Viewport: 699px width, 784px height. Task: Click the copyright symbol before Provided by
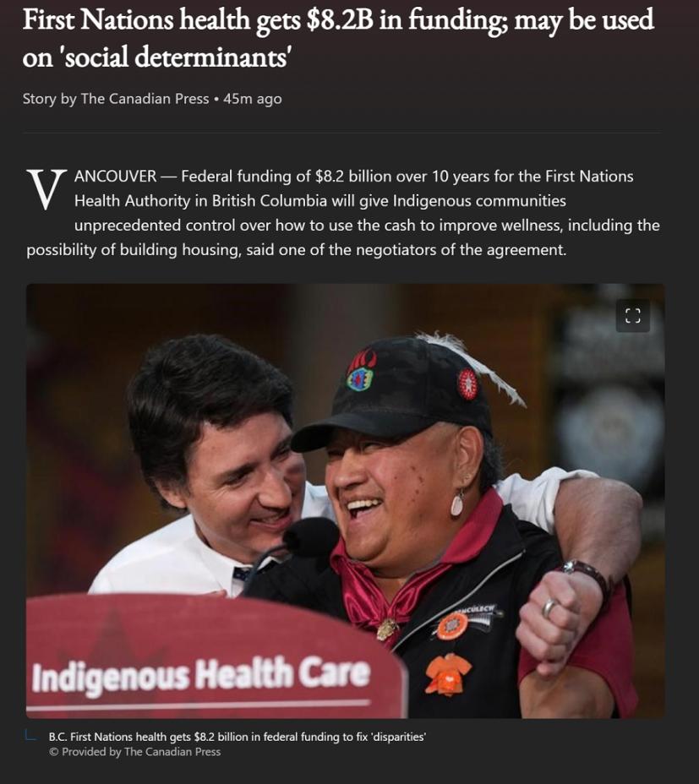coord(54,752)
